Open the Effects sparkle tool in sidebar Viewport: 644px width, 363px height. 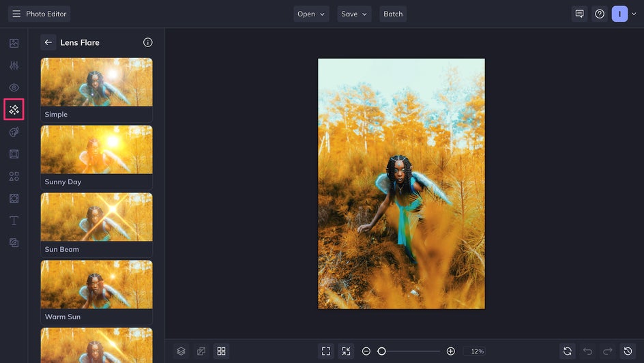pyautogui.click(x=14, y=109)
